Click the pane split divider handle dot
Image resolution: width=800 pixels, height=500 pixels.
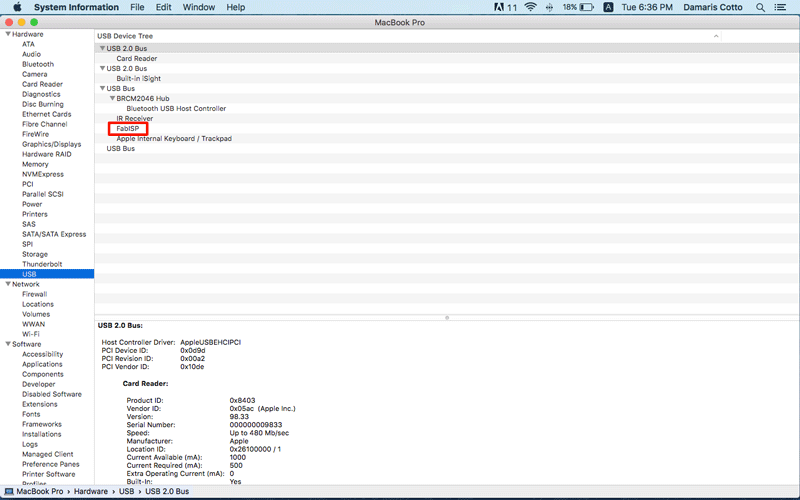447,318
